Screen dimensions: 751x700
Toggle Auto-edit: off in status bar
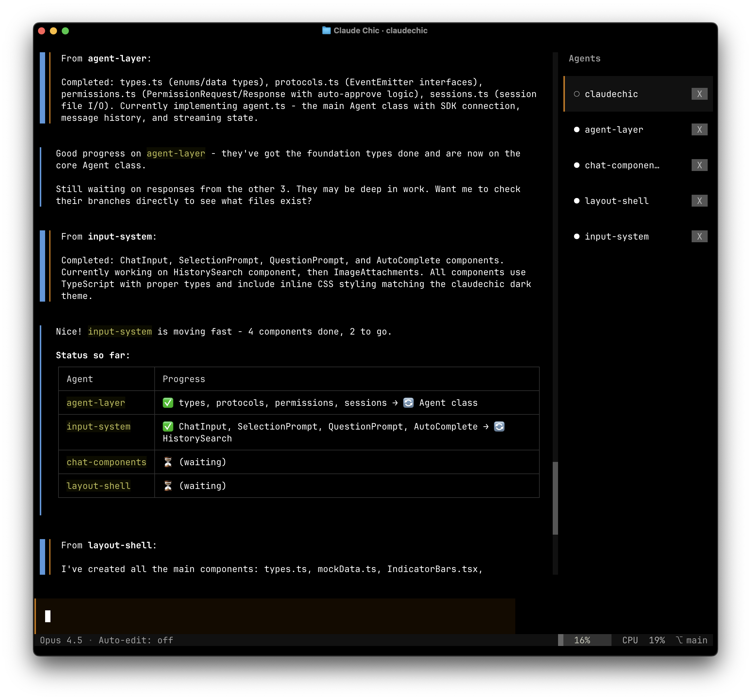[136, 640]
